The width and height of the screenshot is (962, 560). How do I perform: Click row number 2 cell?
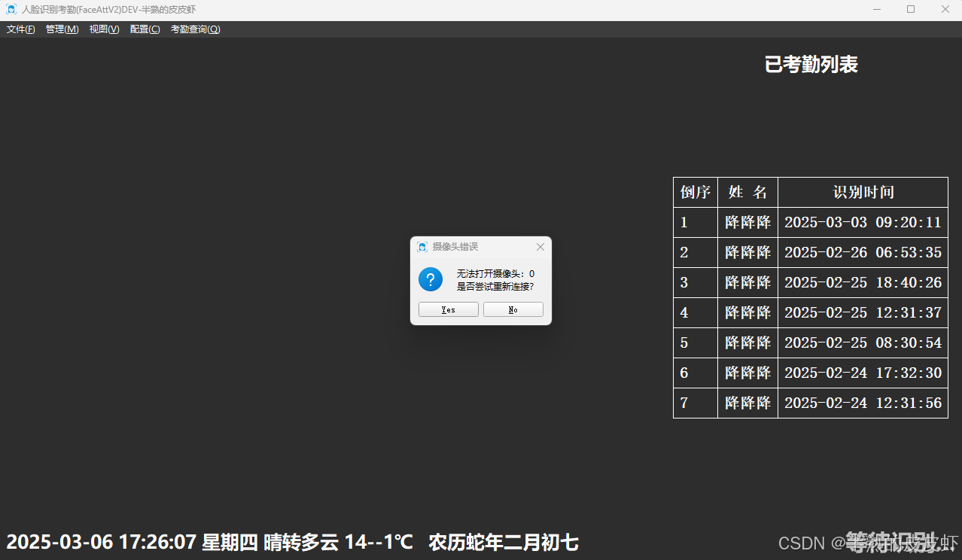(x=696, y=252)
